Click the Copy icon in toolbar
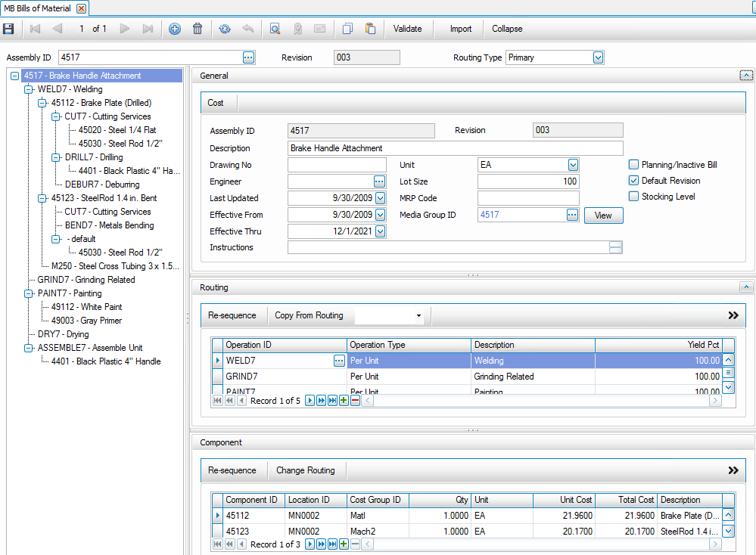 click(347, 29)
